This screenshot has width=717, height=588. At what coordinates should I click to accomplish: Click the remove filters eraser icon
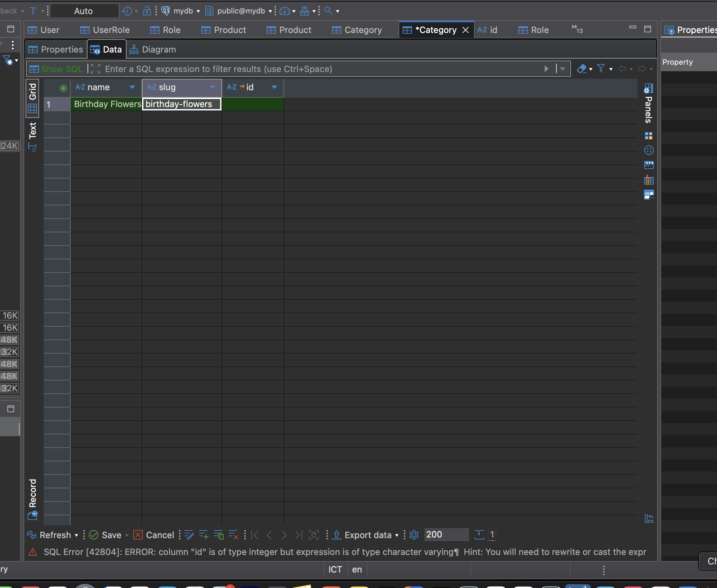point(582,69)
